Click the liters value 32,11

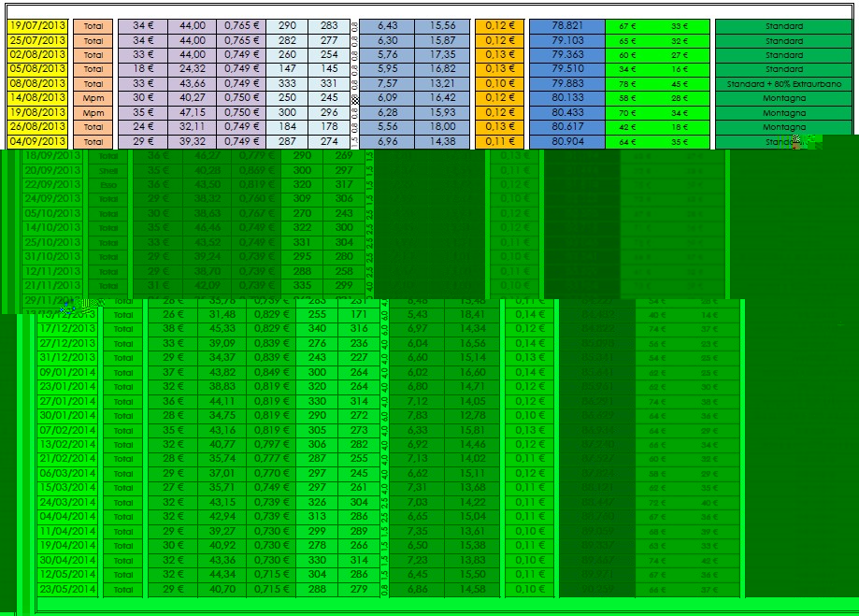tap(193, 127)
